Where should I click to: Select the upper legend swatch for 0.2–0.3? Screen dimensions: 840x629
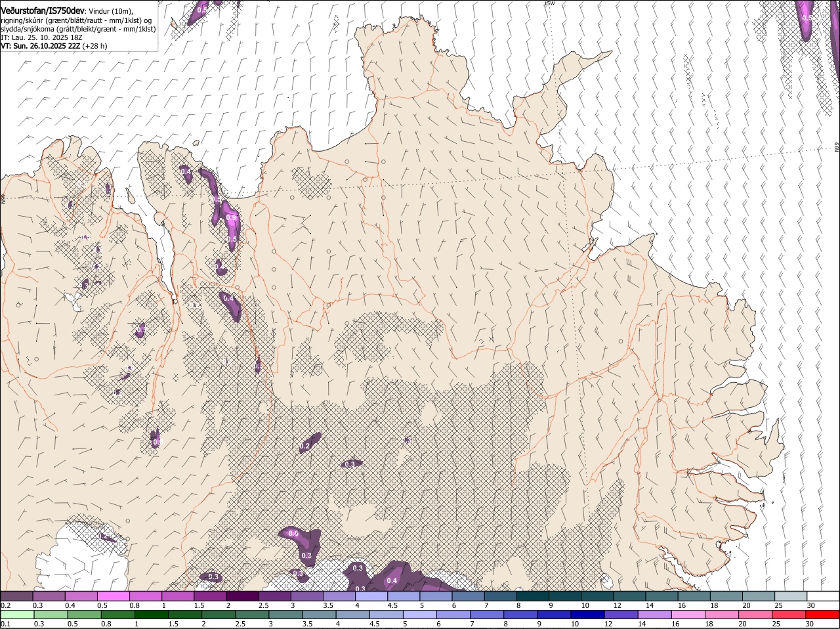point(16,596)
